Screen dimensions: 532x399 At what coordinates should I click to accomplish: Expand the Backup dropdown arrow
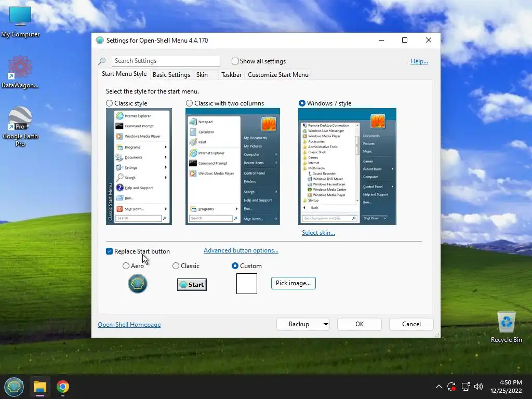[326, 324]
